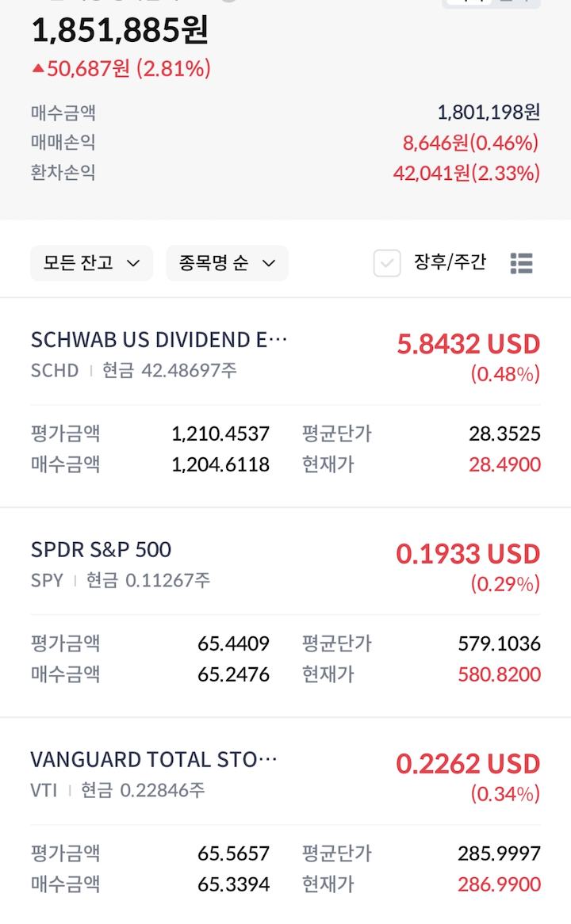Open SPDR S&P 500 holding

click(101, 550)
